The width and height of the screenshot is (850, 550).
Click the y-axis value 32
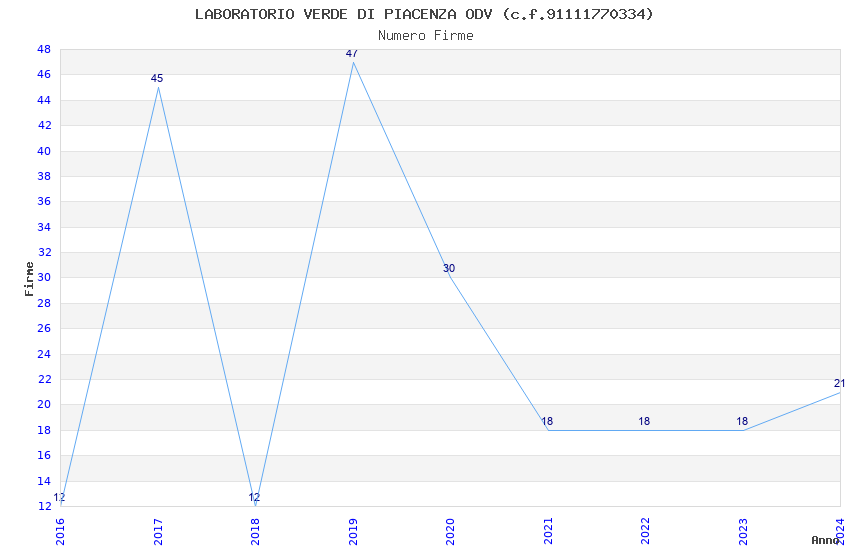pos(44,252)
